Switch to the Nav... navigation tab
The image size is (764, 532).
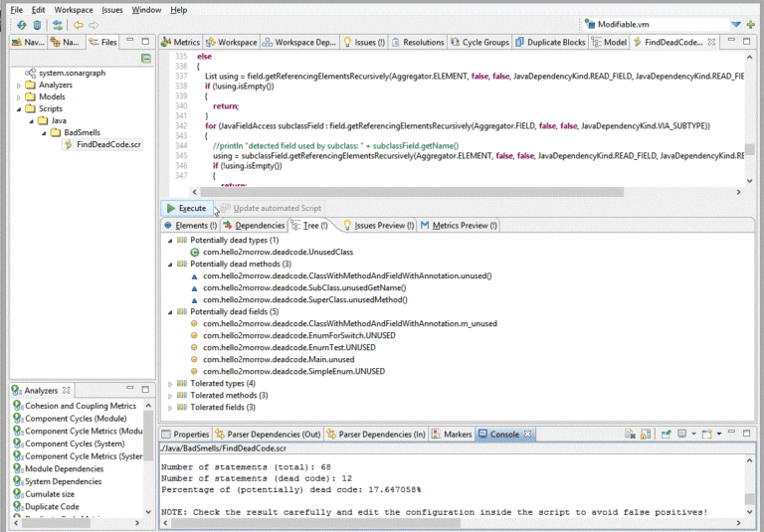coord(28,43)
